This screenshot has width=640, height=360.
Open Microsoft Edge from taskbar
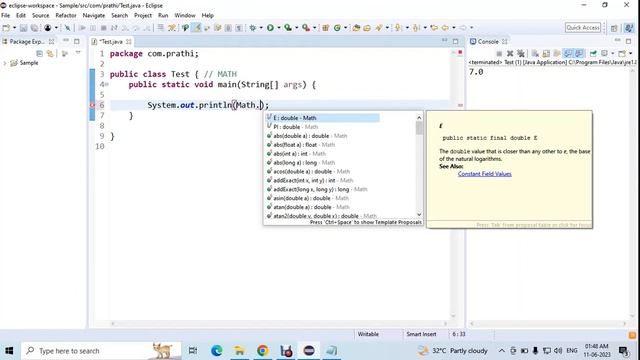[x=216, y=351]
